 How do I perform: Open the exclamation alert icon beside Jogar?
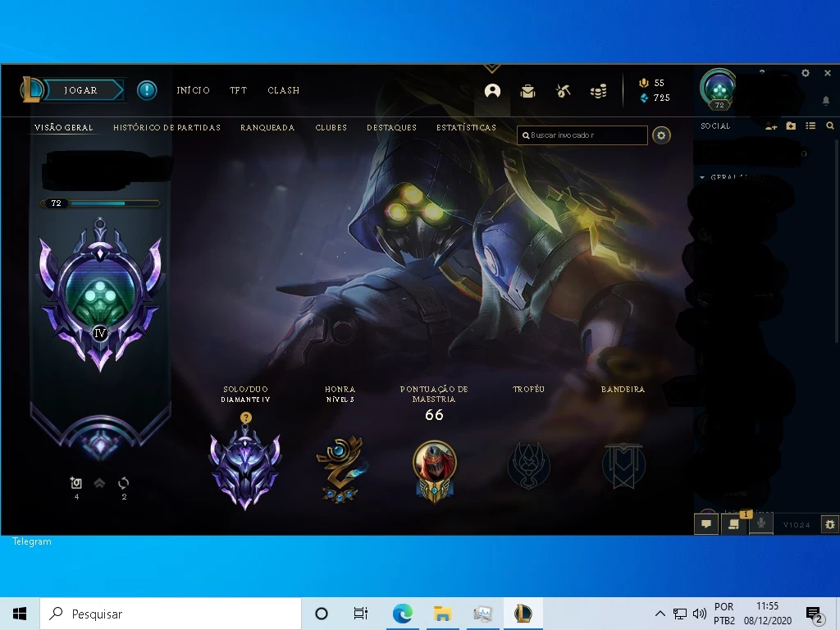147,90
